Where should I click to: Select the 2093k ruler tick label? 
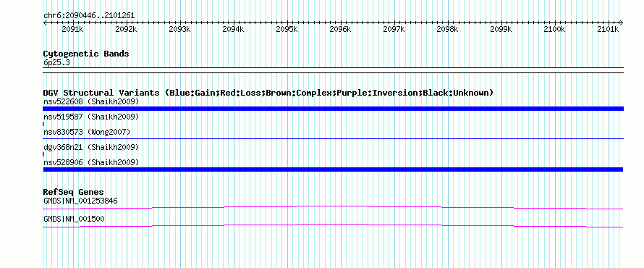pyautogui.click(x=180, y=30)
